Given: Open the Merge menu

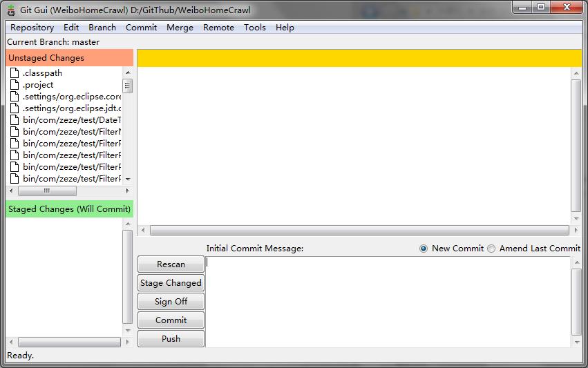Looking at the screenshot, I should (180, 28).
